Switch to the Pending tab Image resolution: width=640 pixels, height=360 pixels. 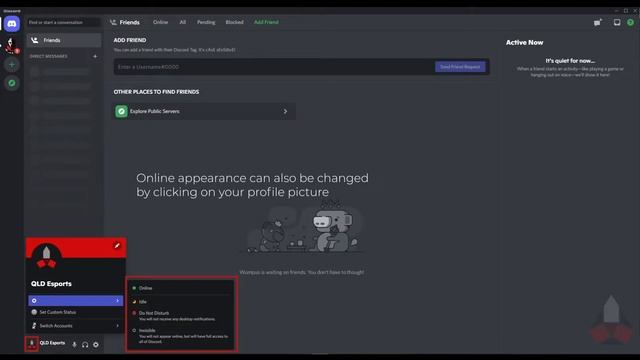pos(206,22)
